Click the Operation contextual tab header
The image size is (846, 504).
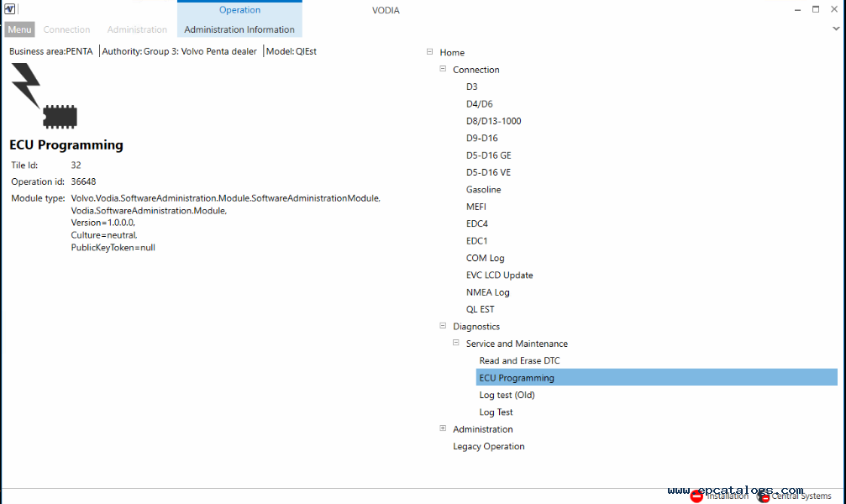pos(239,10)
